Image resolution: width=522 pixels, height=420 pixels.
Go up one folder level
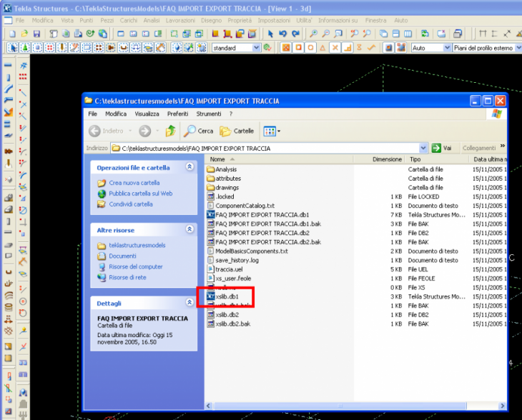(170, 131)
